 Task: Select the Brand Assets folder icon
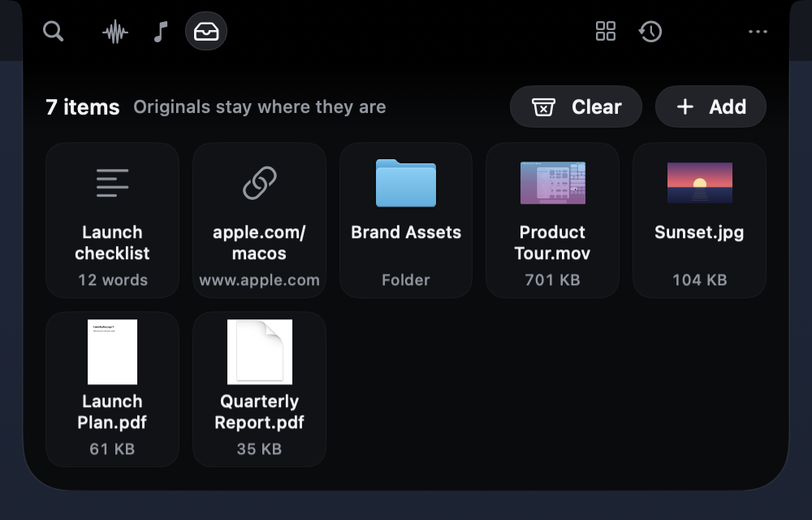pos(406,184)
